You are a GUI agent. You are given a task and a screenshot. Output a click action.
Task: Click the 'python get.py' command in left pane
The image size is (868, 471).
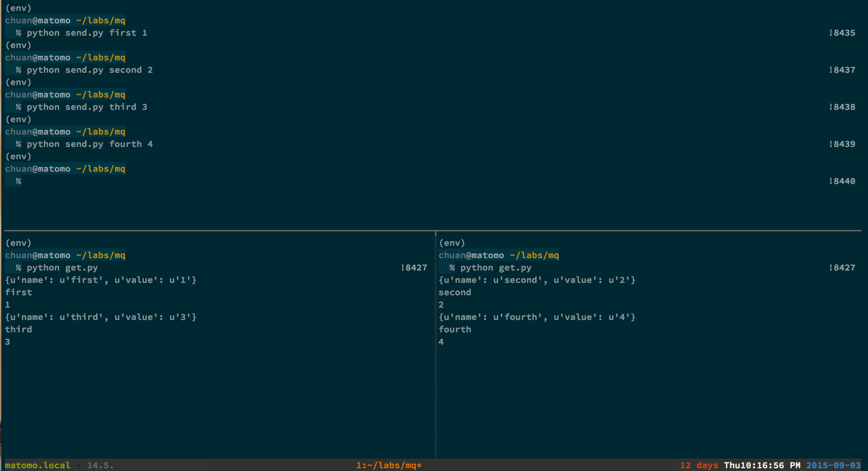pos(62,268)
